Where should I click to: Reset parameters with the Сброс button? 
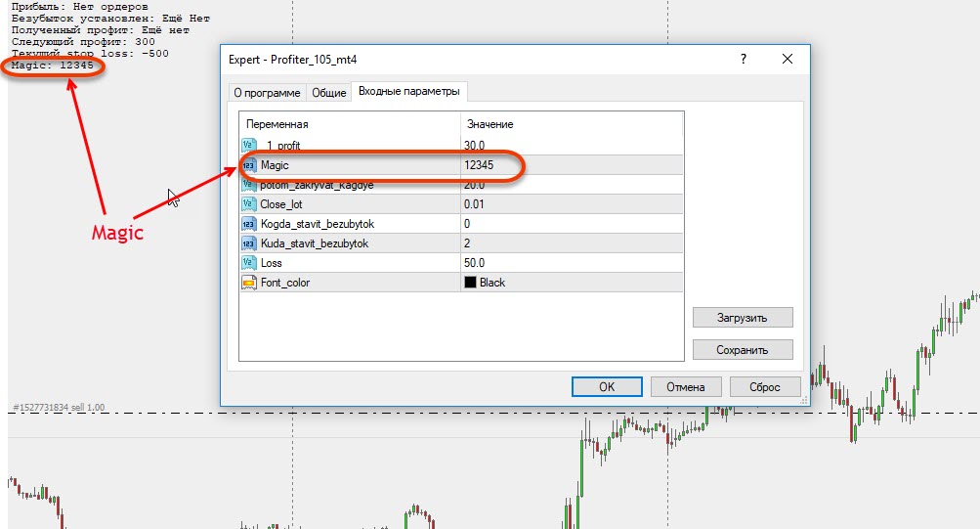point(765,386)
